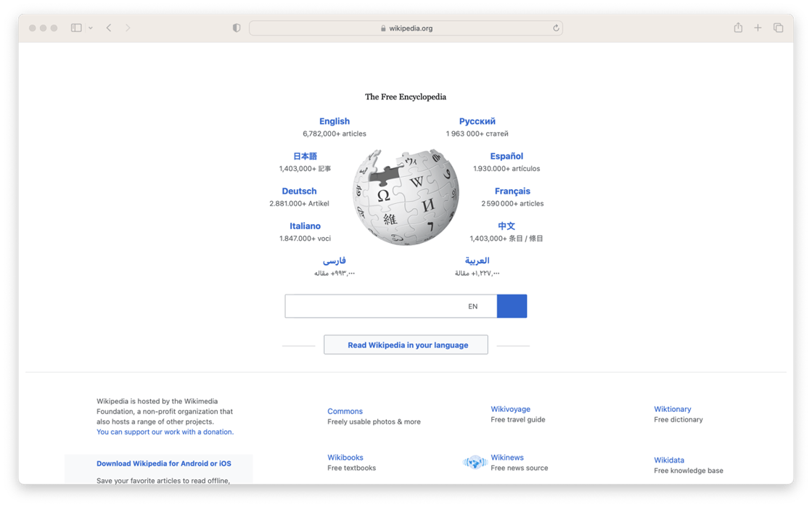812x507 pixels.
Task: Click the donation support link
Action: (165, 432)
